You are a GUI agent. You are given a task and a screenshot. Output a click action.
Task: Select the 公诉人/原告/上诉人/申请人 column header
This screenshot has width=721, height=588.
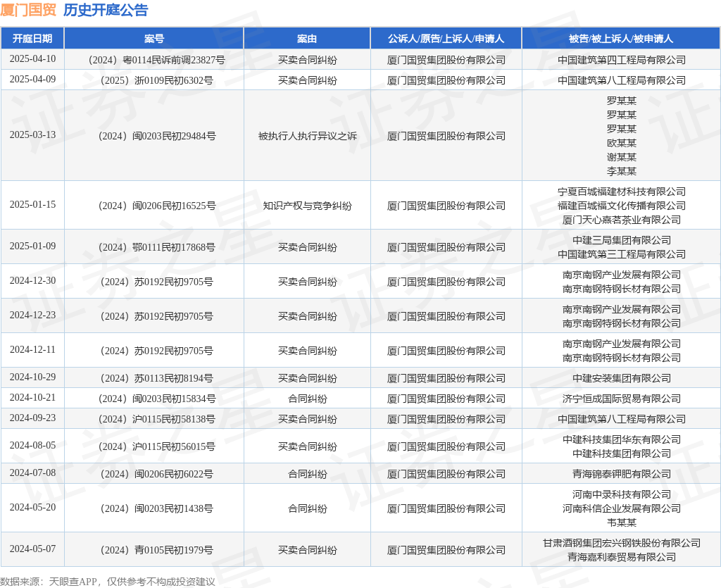click(x=446, y=39)
